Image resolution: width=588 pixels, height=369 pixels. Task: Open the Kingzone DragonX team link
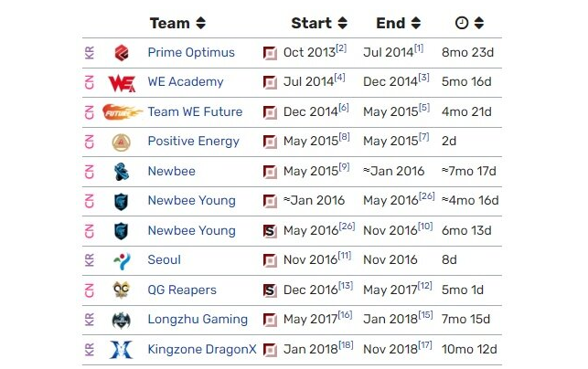point(202,349)
